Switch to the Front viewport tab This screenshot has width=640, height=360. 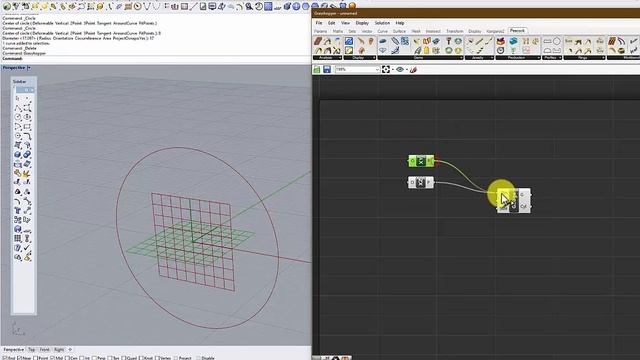coord(44,350)
